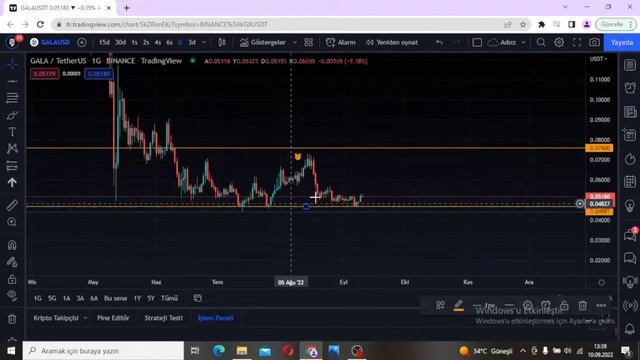Select the 1G date range

click(x=38, y=298)
